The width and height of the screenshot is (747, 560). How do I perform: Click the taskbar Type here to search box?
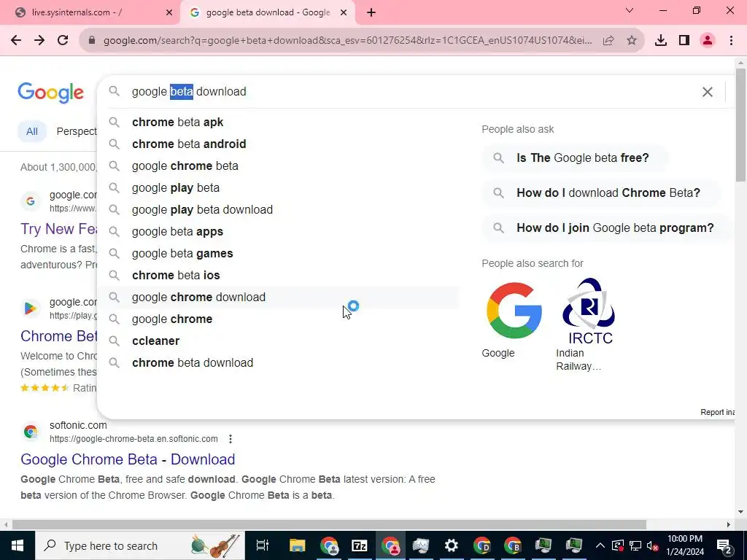tap(140, 545)
